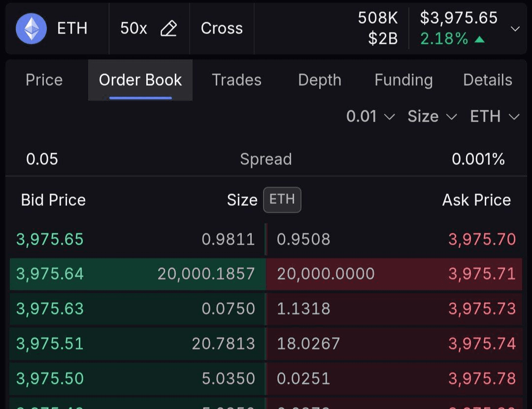Open the ETH denomination dropdown
The height and width of the screenshot is (409, 532).
pyautogui.click(x=495, y=117)
